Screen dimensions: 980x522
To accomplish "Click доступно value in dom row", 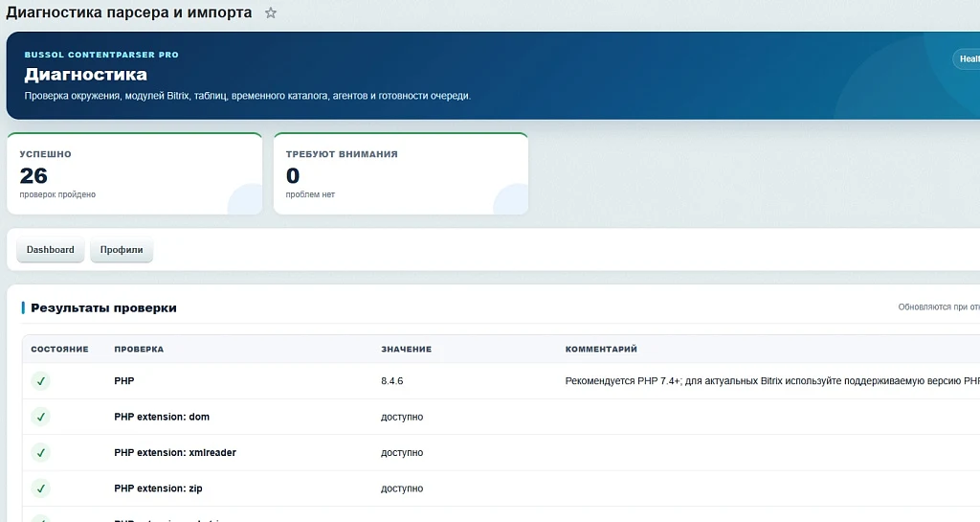I will pos(402,417).
